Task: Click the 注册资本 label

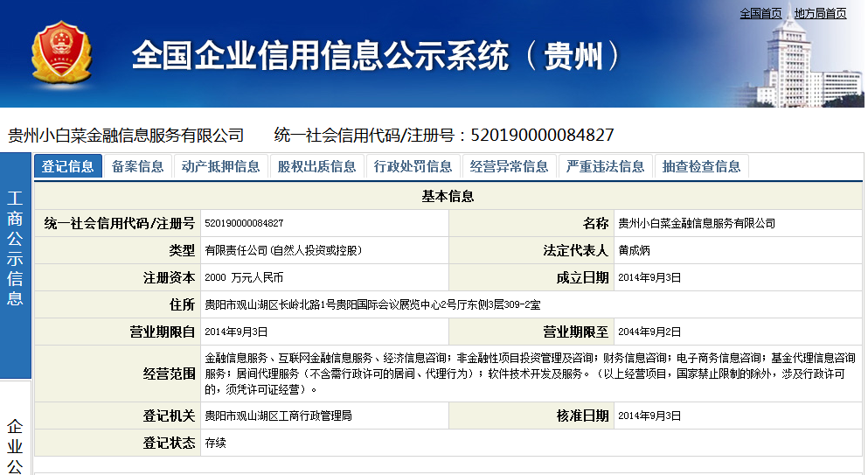Action: coord(170,277)
